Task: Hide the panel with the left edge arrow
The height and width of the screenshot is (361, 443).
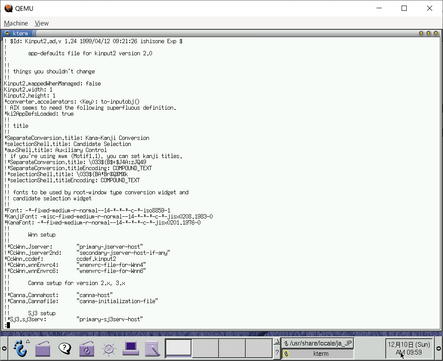Action: [4, 348]
